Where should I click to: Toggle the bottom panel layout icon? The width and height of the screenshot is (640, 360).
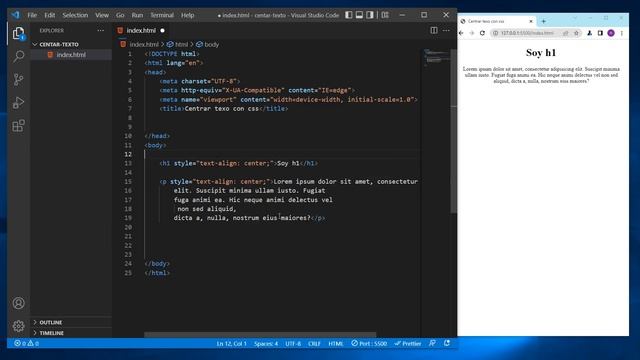359,15
